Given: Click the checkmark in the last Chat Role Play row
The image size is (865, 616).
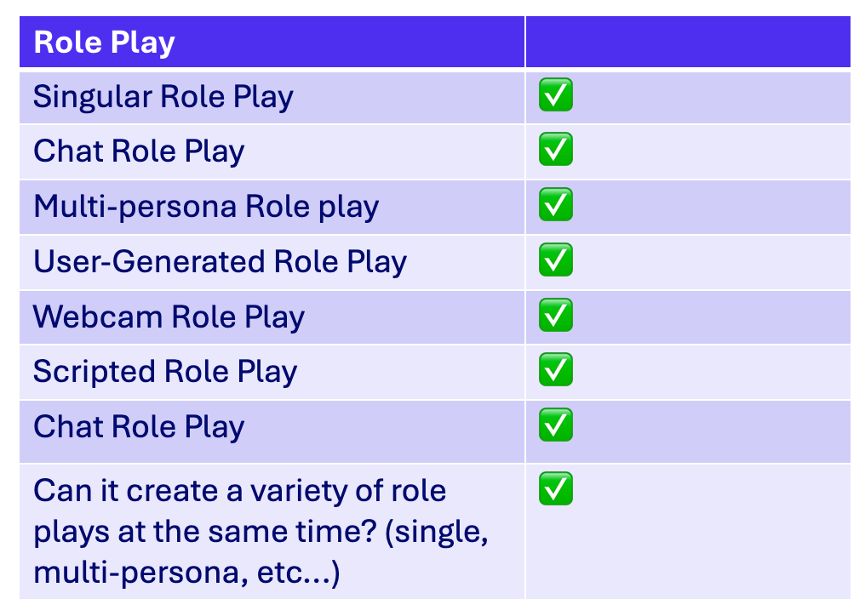Looking at the screenshot, I should pyautogui.click(x=555, y=425).
